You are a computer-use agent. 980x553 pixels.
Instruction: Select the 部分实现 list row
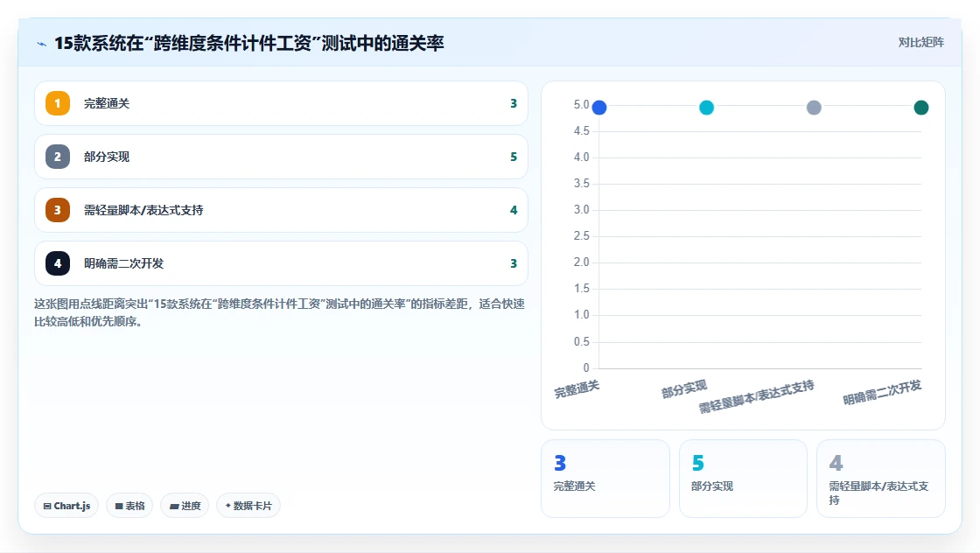pos(281,157)
